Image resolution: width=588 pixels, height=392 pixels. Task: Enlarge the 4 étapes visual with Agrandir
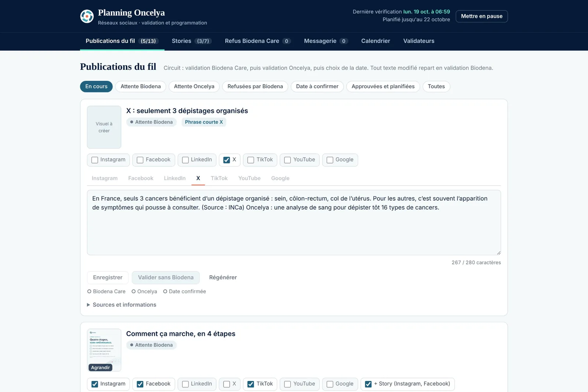coord(100,367)
